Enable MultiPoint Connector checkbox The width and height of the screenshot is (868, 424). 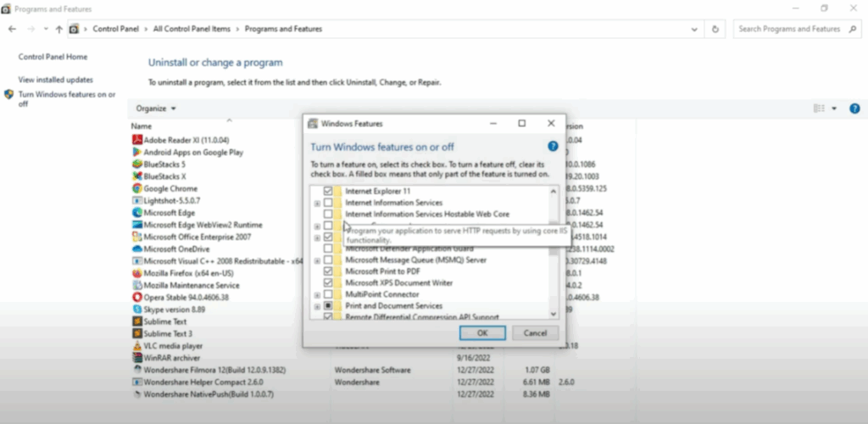pyautogui.click(x=328, y=294)
